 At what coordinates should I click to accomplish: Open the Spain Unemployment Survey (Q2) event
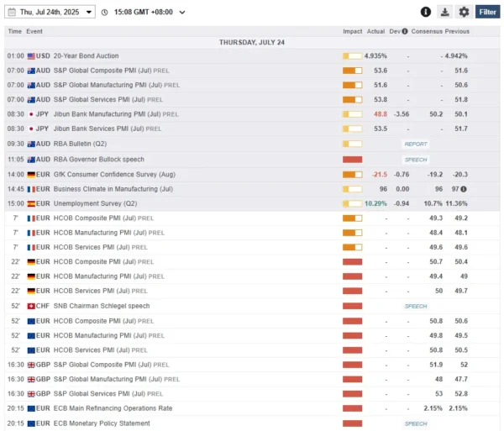pyautogui.click(x=95, y=203)
